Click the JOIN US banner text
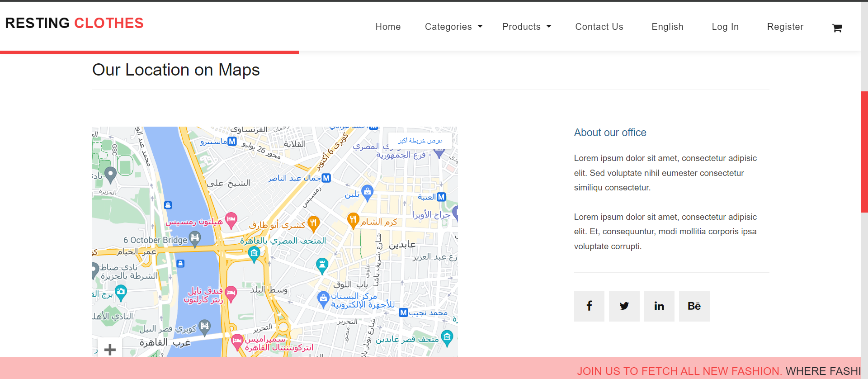The image size is (868, 379). [679, 371]
